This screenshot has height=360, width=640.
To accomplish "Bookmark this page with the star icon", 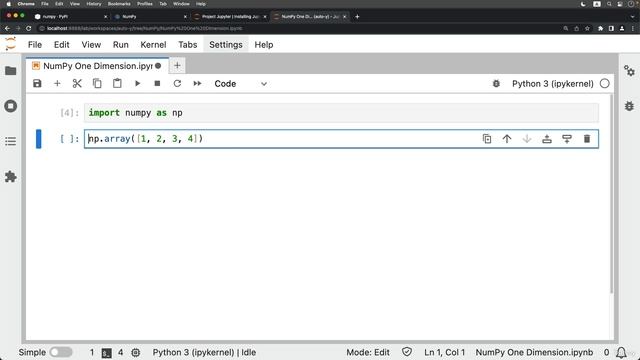I will point(587,29).
